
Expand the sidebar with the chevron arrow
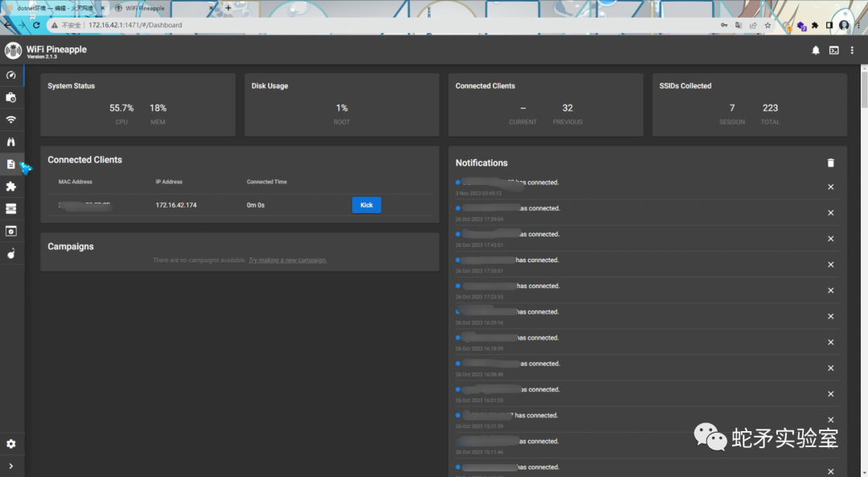click(x=11, y=466)
